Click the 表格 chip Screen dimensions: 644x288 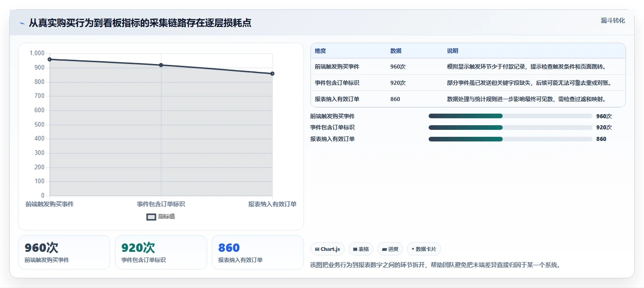pos(361,249)
